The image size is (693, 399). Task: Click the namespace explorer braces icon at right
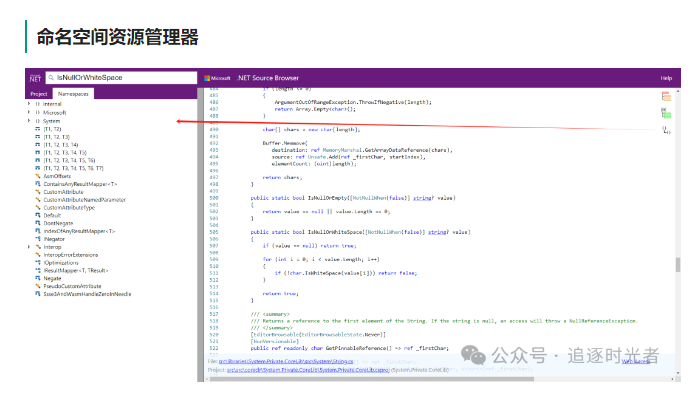coord(666,130)
